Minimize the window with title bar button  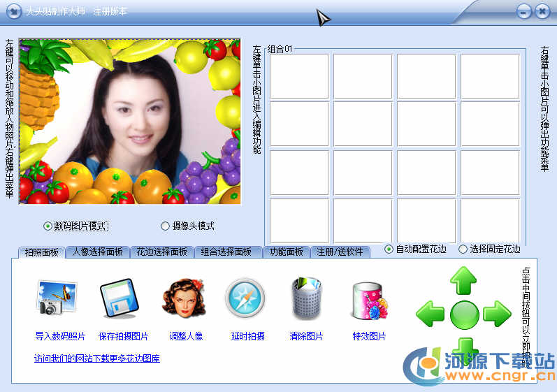click(523, 12)
